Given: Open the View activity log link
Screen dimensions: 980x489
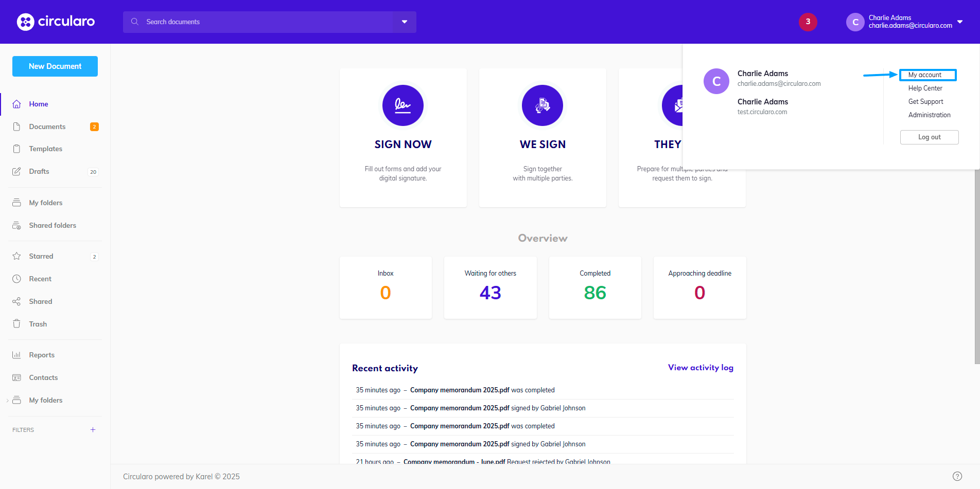Looking at the screenshot, I should (x=700, y=368).
